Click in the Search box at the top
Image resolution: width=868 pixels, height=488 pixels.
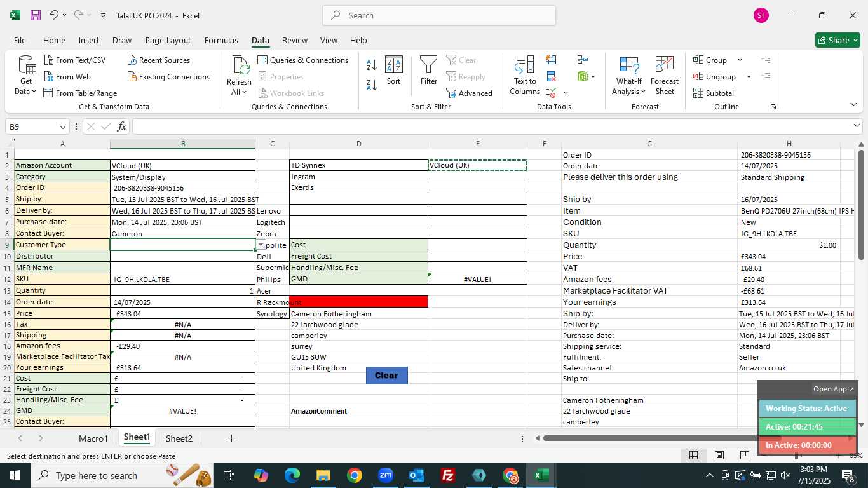tap(438, 15)
